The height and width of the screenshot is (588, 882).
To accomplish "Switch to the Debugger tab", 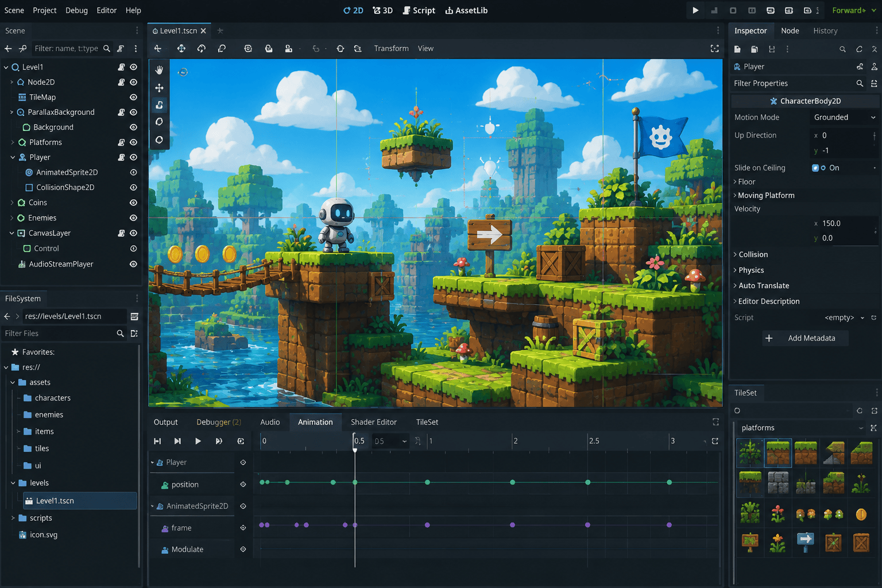I will (219, 422).
